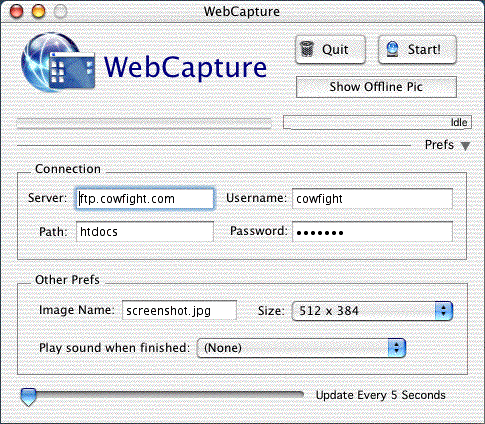The width and height of the screenshot is (485, 424).
Task: Click the middle of the update interval slider track
Action: click(162, 395)
